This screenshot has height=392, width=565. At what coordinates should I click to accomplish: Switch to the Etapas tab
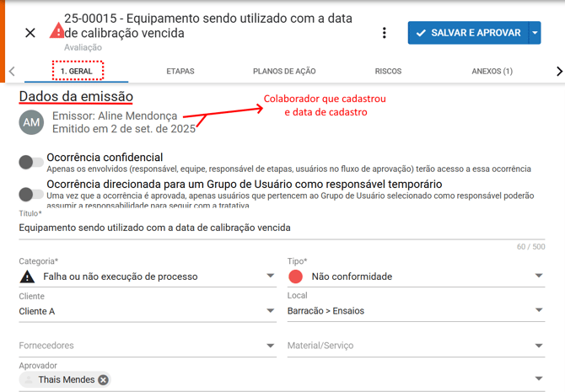(180, 72)
